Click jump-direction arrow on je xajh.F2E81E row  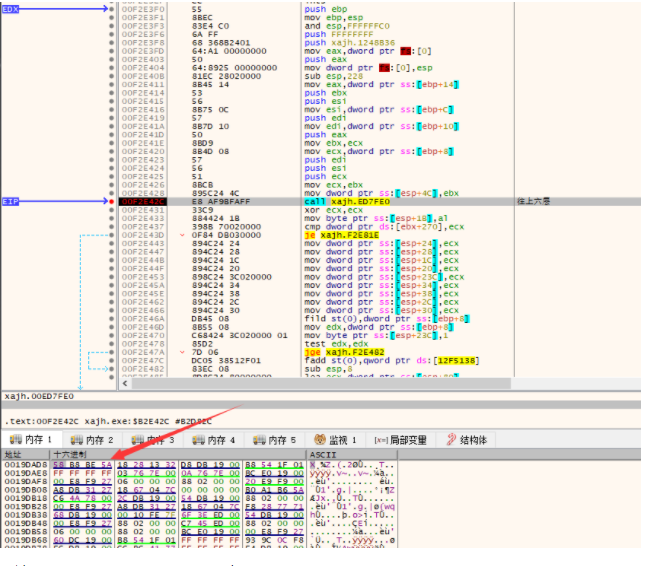(x=182, y=235)
